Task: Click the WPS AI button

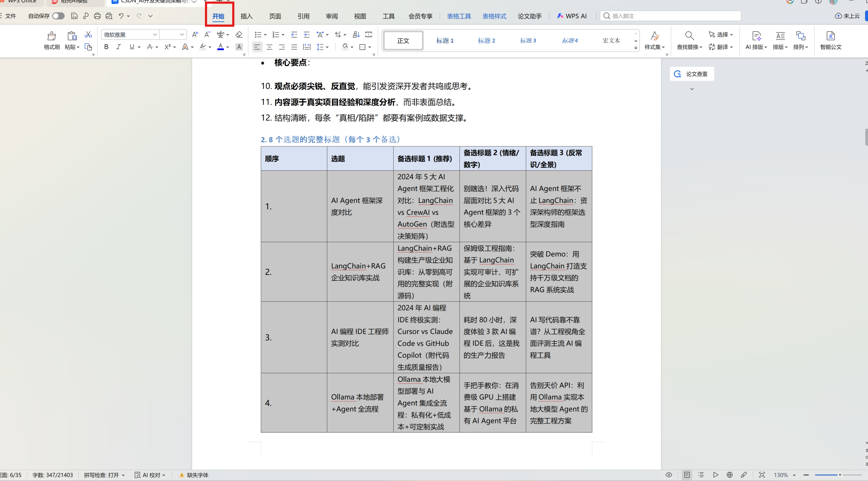Action: click(x=572, y=16)
